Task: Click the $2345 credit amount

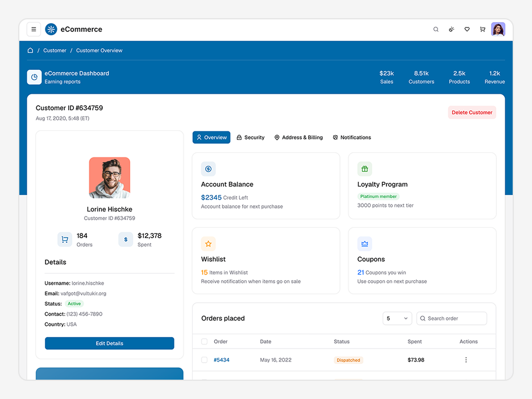Action: coord(211,197)
